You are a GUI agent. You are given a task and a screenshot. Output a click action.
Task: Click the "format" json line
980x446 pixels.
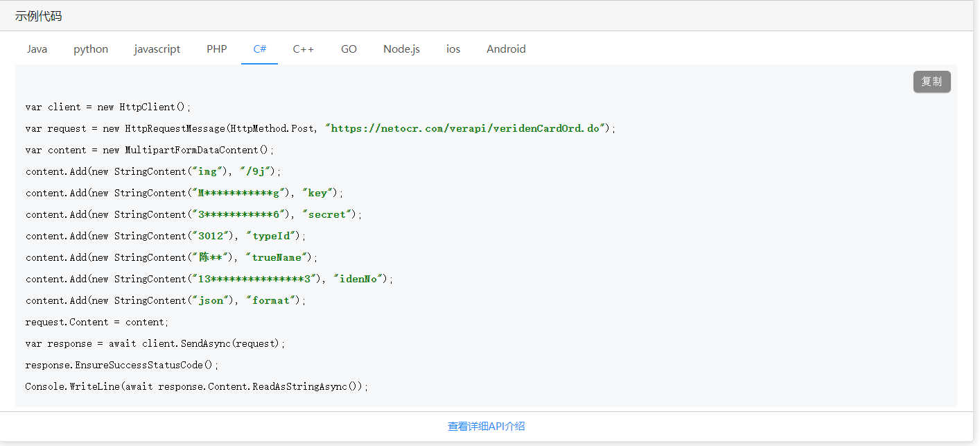165,300
